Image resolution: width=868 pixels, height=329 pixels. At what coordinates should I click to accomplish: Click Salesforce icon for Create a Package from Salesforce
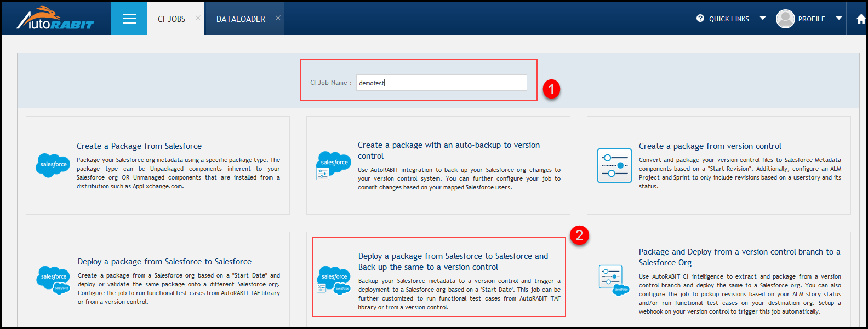click(53, 165)
